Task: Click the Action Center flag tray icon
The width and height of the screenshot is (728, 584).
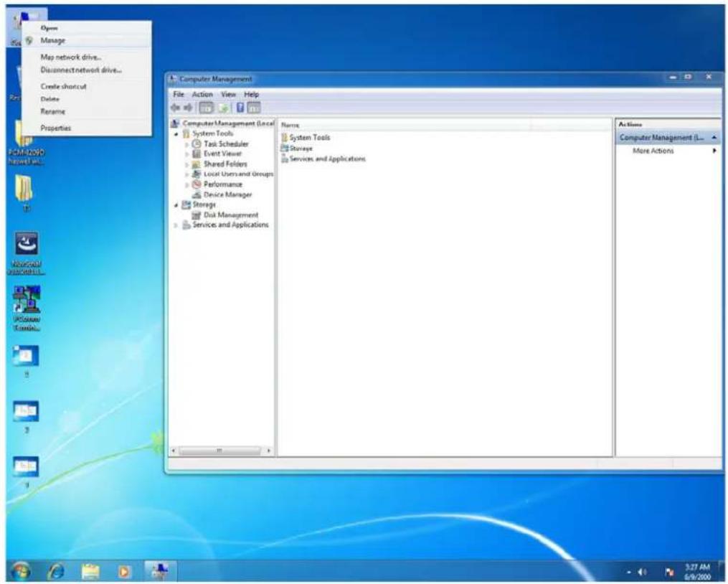Action: pyautogui.click(x=669, y=573)
